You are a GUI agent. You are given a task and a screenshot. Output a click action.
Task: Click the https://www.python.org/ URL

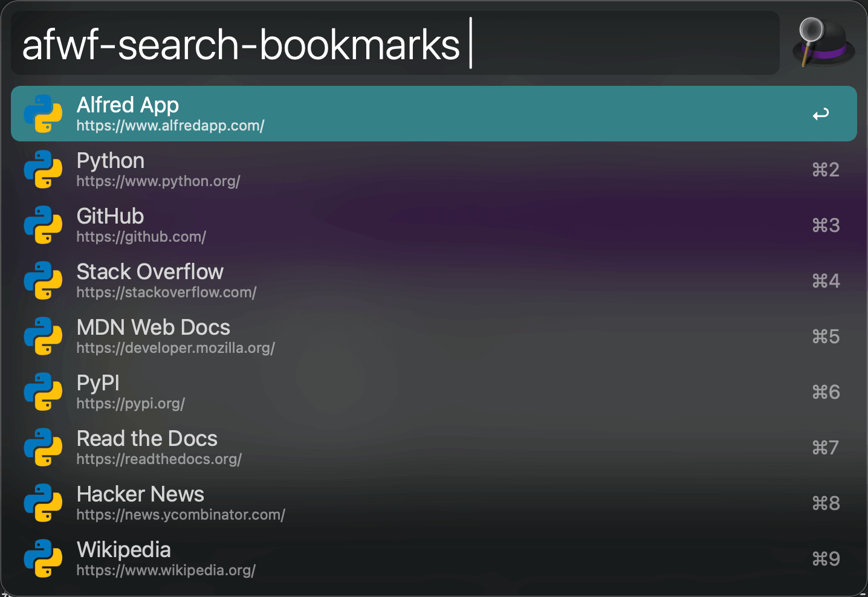pos(158,181)
